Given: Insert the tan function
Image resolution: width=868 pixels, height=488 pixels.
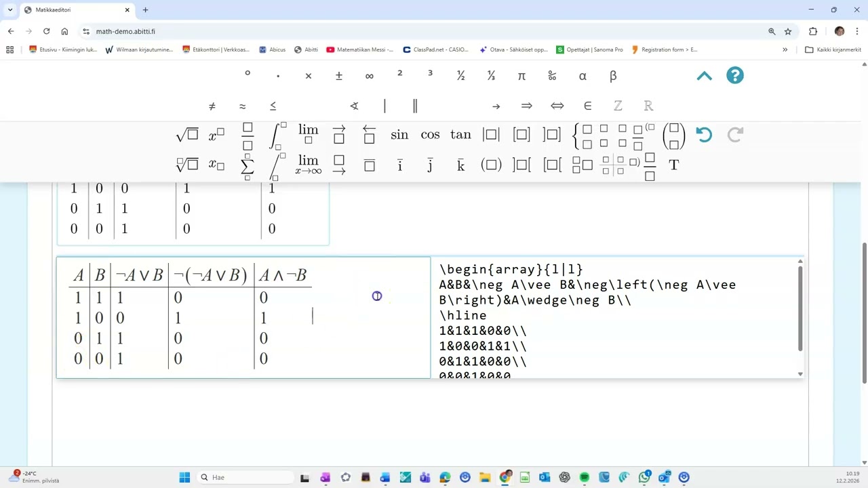Looking at the screenshot, I should point(460,134).
